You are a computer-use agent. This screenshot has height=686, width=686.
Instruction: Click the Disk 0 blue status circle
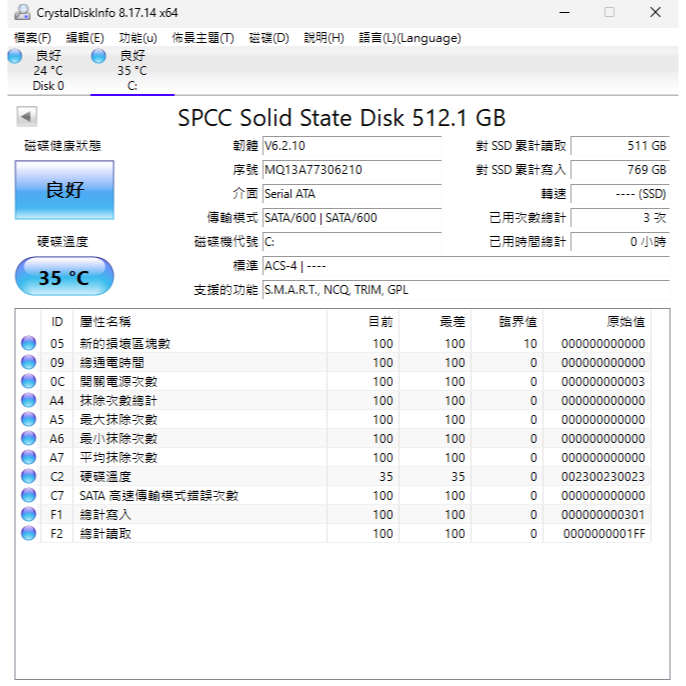pos(15,56)
